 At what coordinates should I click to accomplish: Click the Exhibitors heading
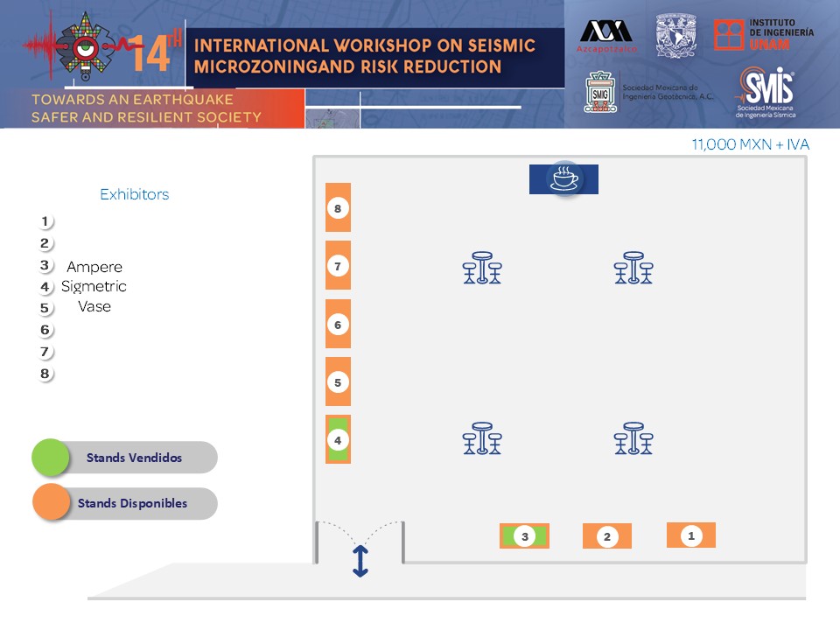pos(134,194)
